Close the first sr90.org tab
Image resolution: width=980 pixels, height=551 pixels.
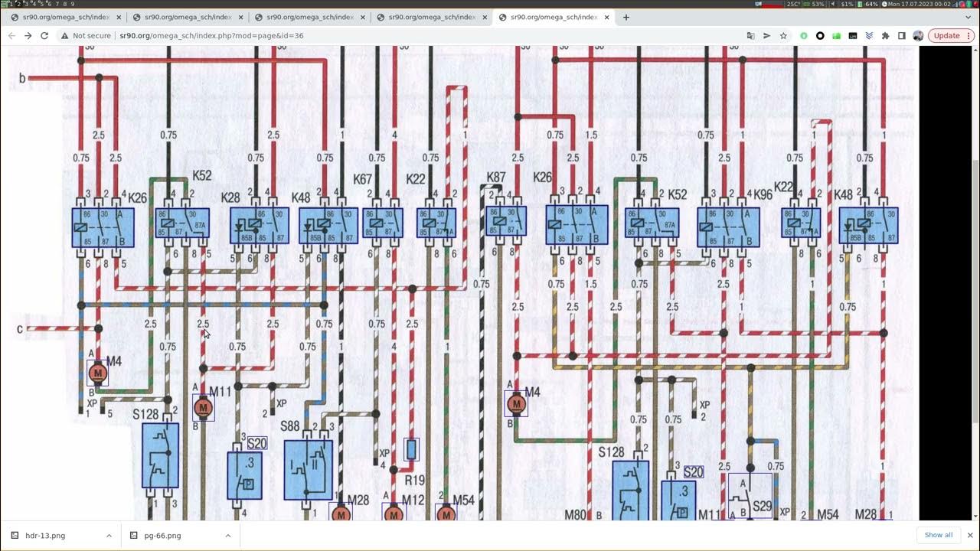point(118,17)
